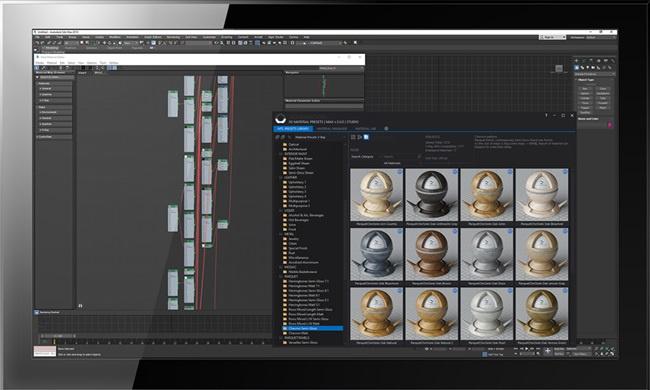Open the Standard Primitives dropdown
Viewport: 650px width, 390px height.
[x=595, y=74]
